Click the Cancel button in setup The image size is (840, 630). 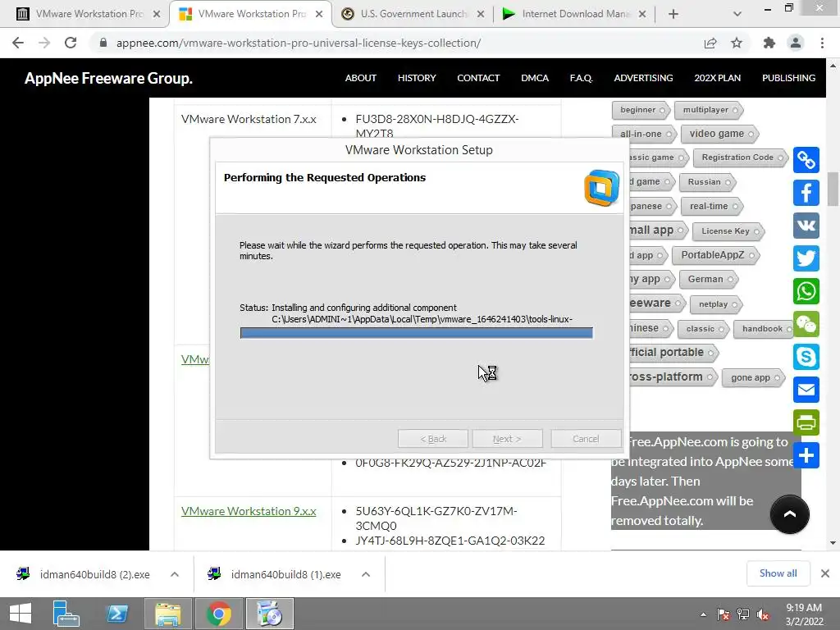pyautogui.click(x=586, y=439)
